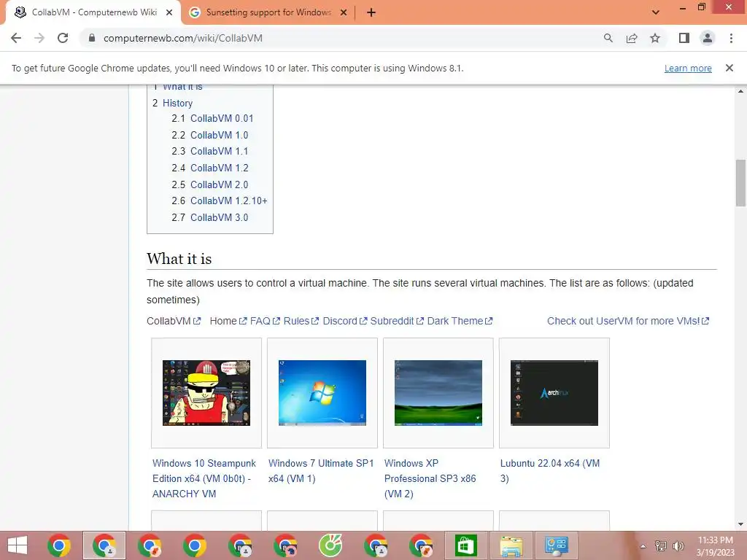This screenshot has width=747, height=560.
Task: Open the Rules external link
Action: point(301,321)
